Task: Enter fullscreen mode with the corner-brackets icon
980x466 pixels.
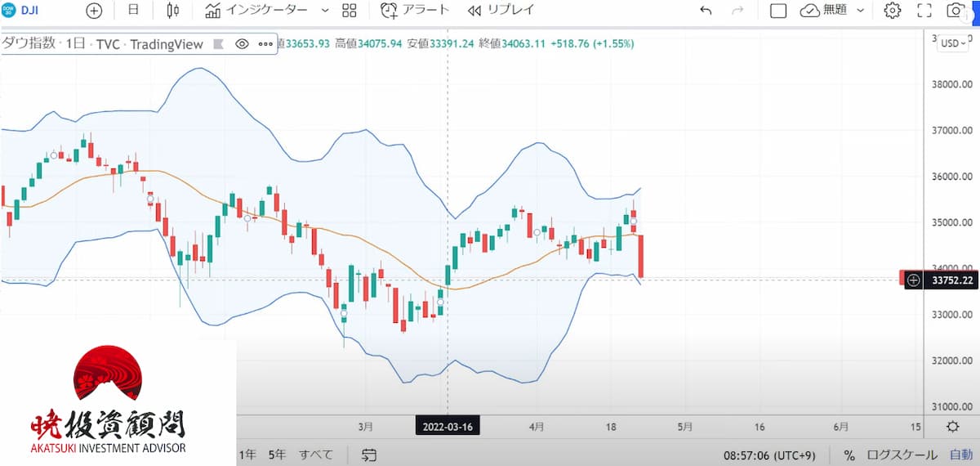Action: click(924, 11)
